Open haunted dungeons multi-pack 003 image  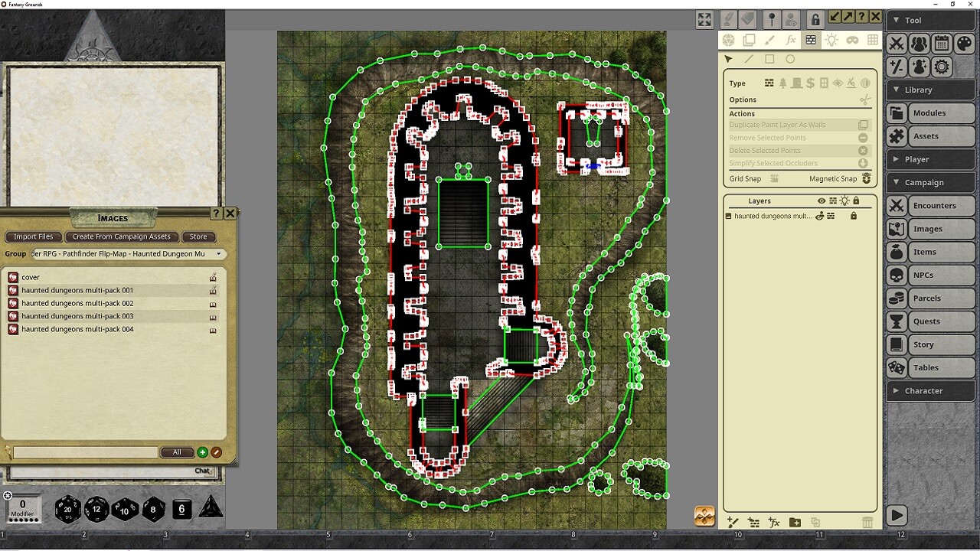[x=77, y=316]
